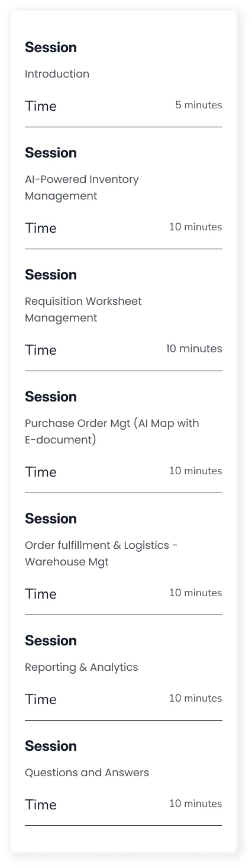
Task: Click the 5 minutes duration text
Action: coord(199,105)
